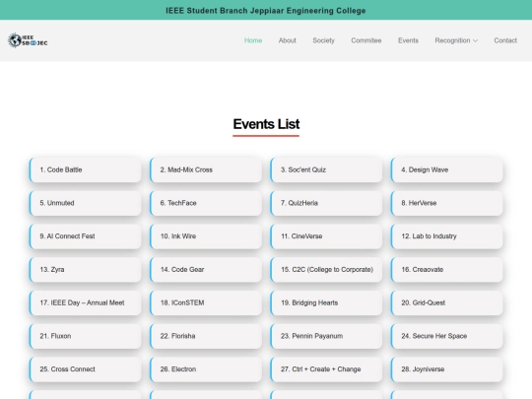Click the '21. Fluxon' event

coord(85,336)
